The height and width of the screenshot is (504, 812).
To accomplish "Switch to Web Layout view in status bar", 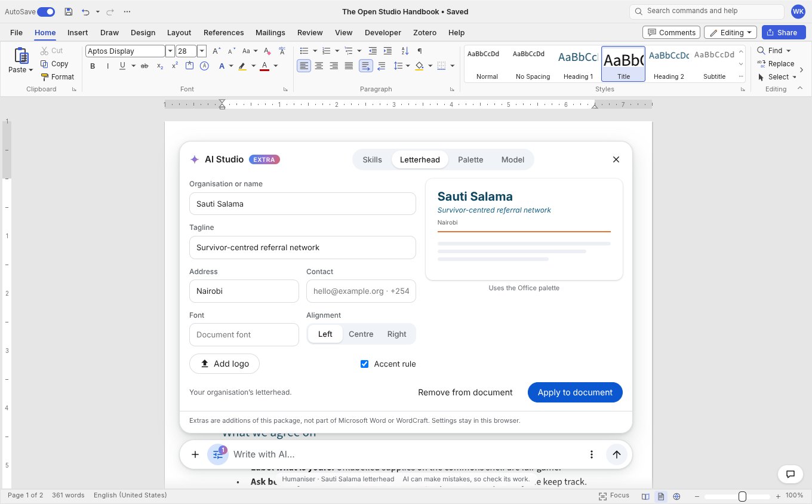I will pos(676,496).
